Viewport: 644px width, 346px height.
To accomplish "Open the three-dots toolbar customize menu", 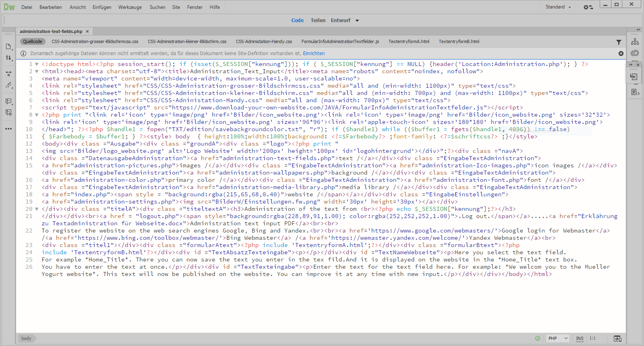I will click(x=8, y=129).
